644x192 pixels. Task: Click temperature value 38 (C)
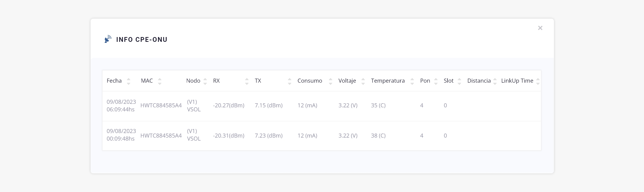[x=378, y=136]
